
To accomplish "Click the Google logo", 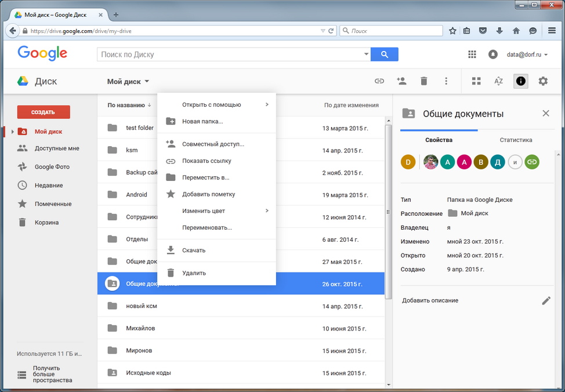I will tap(42, 53).
